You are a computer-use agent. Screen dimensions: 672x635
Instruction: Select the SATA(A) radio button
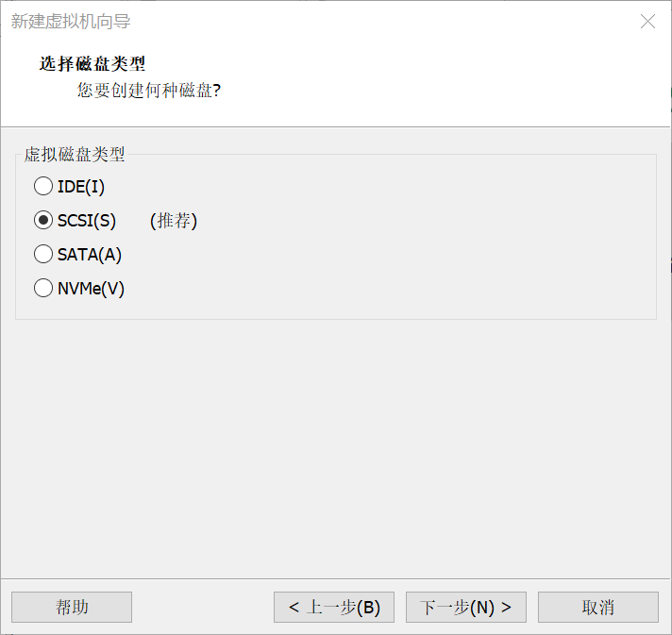tap(43, 255)
